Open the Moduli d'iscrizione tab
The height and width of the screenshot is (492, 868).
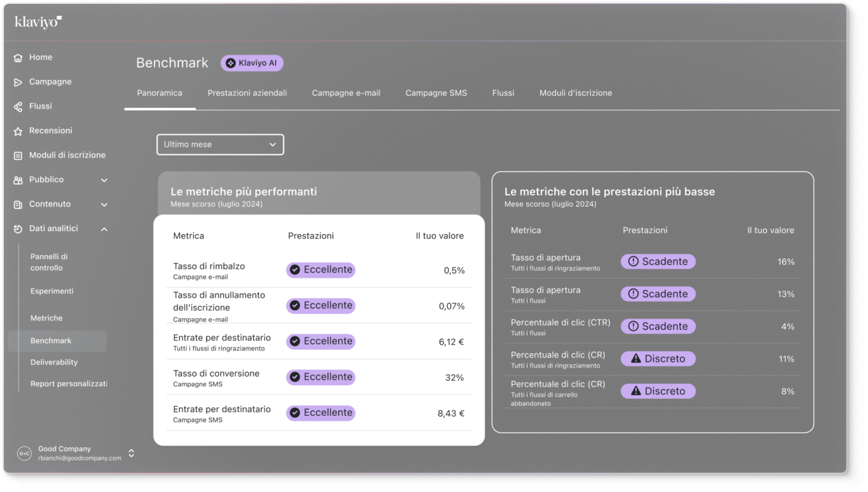[x=576, y=93]
